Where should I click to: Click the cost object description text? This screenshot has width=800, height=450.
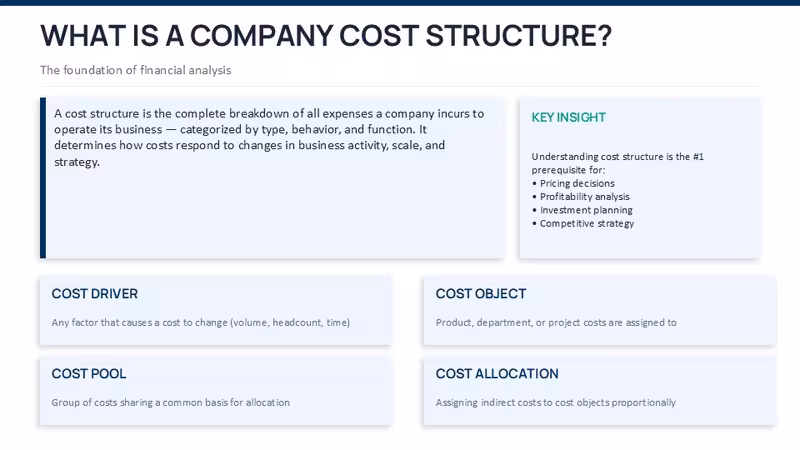(x=556, y=322)
